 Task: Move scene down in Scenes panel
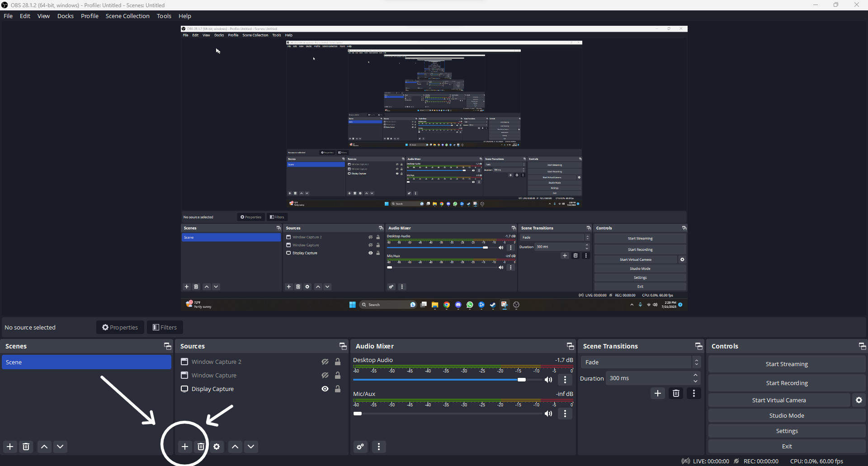pos(60,447)
